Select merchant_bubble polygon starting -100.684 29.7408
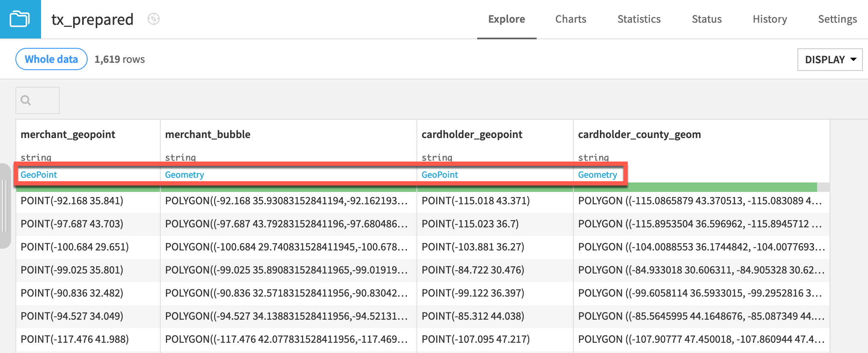This screenshot has width=868, height=353. (x=289, y=247)
